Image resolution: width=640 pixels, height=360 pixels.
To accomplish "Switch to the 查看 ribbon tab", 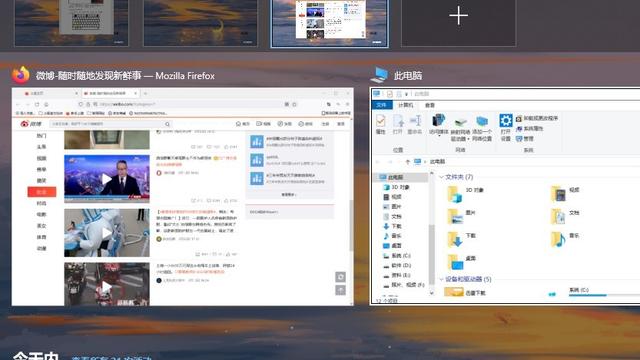I will 429,105.
